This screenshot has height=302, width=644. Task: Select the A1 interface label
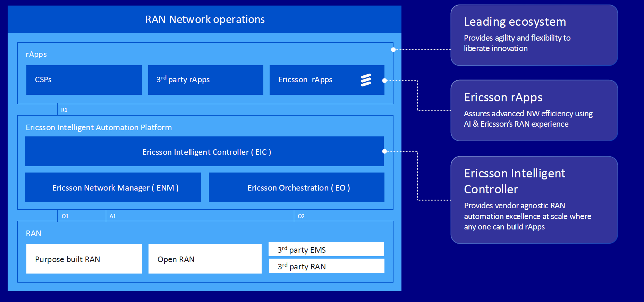(x=113, y=216)
